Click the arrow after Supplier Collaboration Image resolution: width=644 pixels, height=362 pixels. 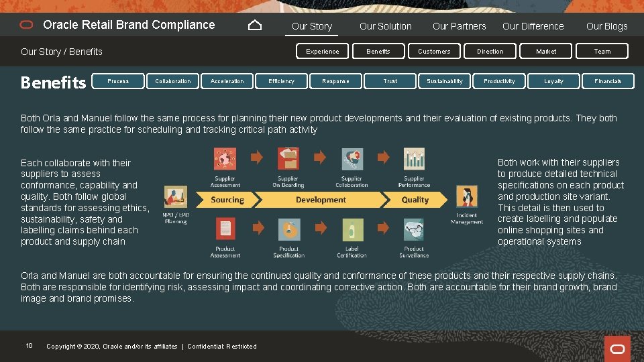click(383, 157)
